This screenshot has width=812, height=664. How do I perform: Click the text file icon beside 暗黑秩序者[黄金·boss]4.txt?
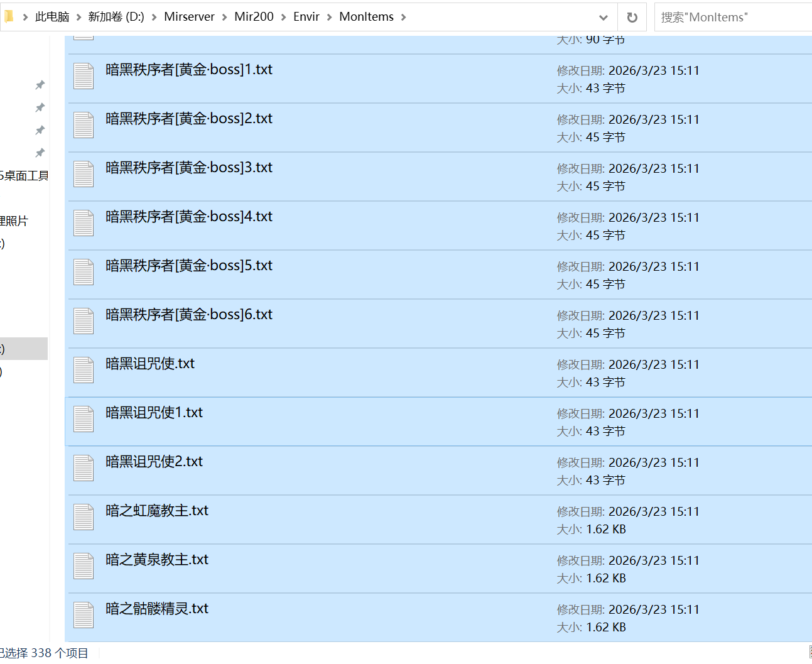pos(84,224)
